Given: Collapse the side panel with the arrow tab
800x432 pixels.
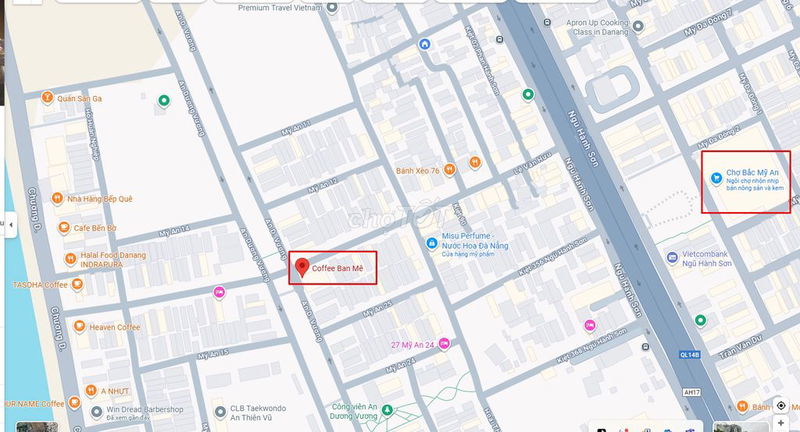Looking at the screenshot, I should coord(11,224).
